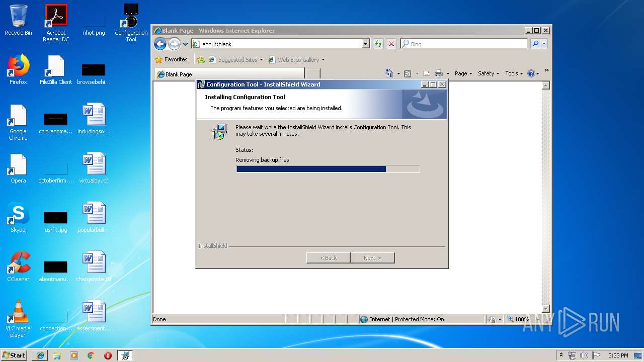The width and height of the screenshot is (644, 362).
Task: Expand the Web Slice Gallery dropdown
Action: click(x=323, y=60)
